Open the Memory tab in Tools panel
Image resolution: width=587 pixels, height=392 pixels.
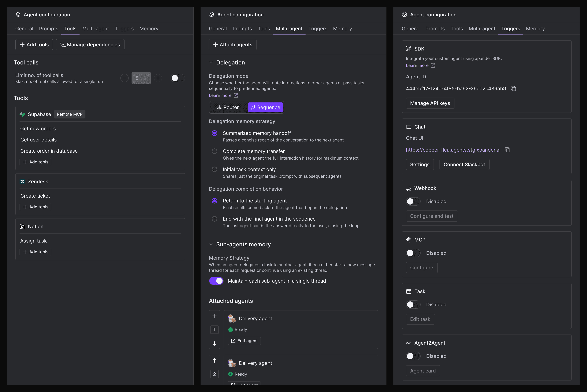149,29
